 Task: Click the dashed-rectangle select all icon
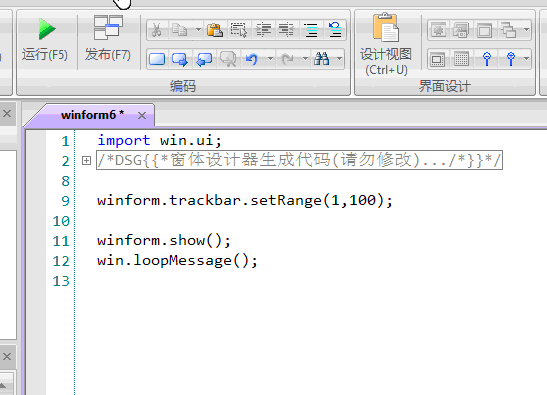[239, 30]
